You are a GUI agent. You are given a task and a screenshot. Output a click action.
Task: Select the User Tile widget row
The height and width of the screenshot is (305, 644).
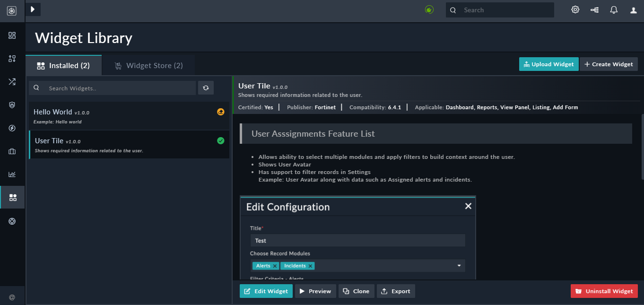pos(129,145)
